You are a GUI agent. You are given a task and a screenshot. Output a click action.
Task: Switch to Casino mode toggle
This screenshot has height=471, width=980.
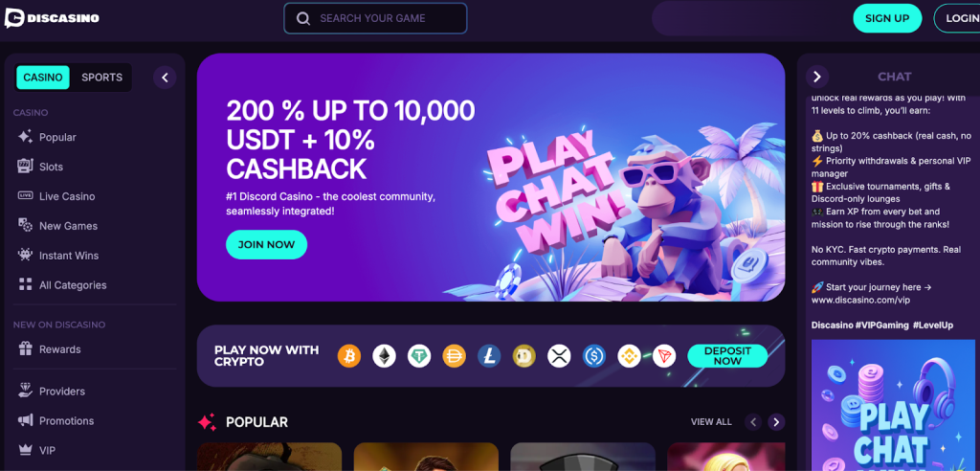(x=43, y=78)
